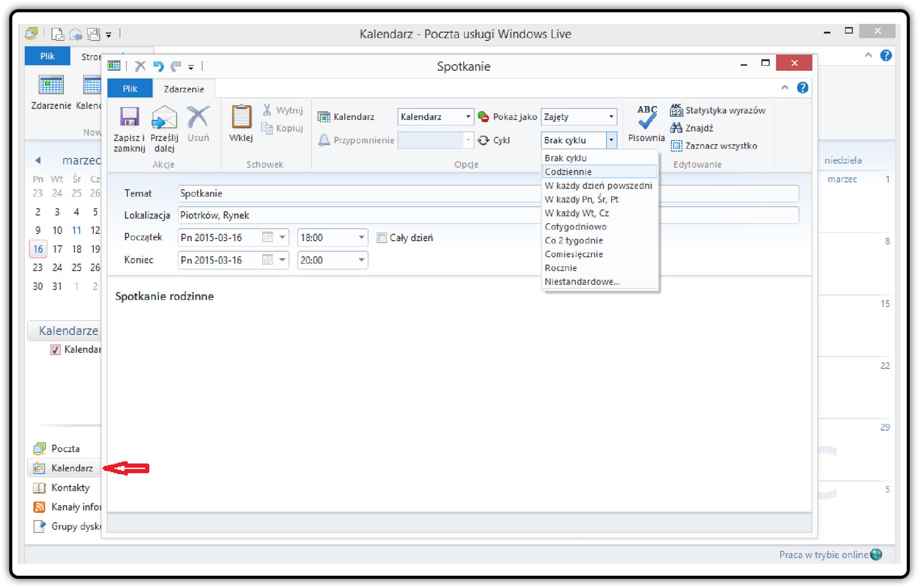Image resolution: width=919 pixels, height=588 pixels.
Task: Collapse the Kalendarze pane header
Action: [x=65, y=331]
